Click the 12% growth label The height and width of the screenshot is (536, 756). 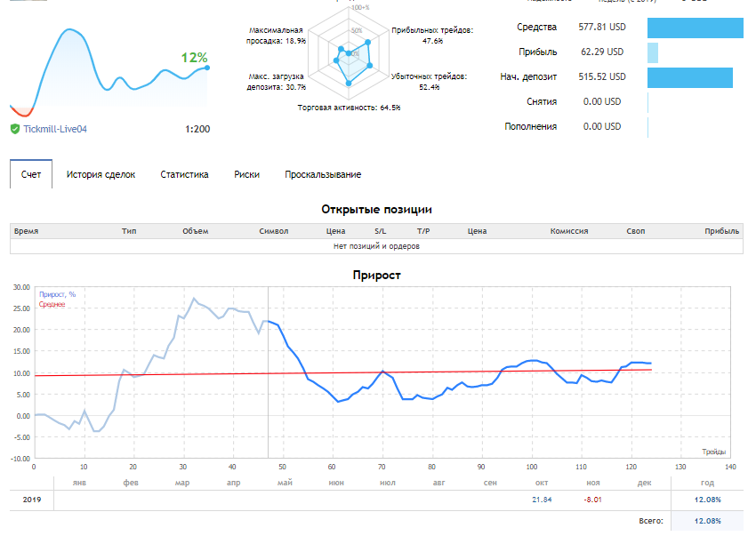(194, 58)
